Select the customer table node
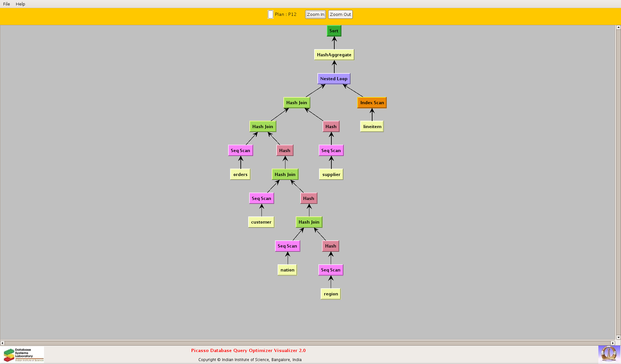621x364 pixels. tap(261, 222)
